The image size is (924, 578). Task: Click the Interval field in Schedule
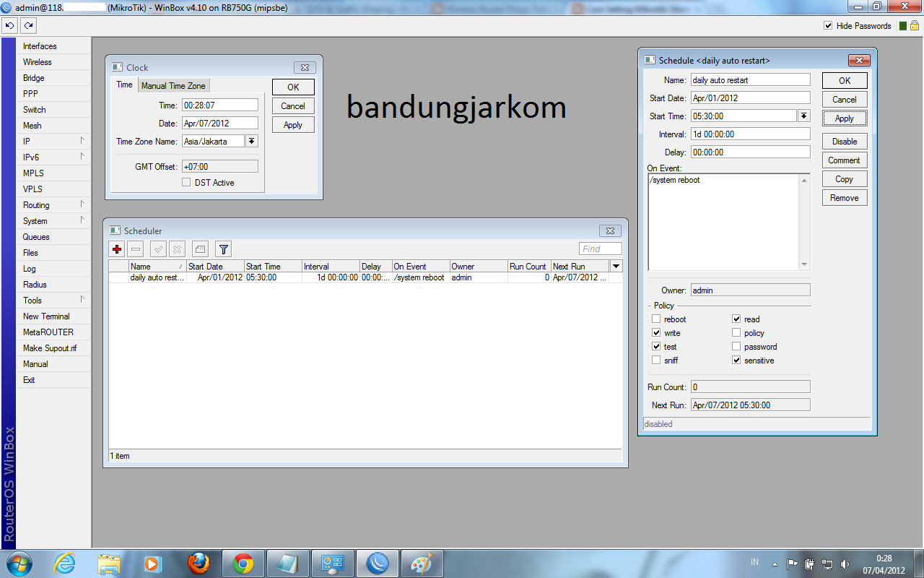click(751, 134)
